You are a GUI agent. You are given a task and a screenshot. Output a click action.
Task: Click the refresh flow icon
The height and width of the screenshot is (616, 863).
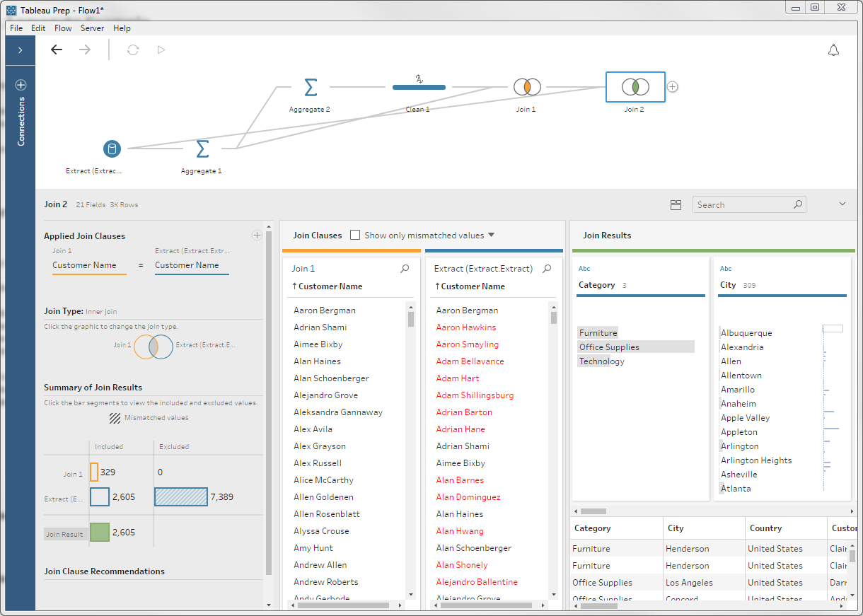[133, 50]
